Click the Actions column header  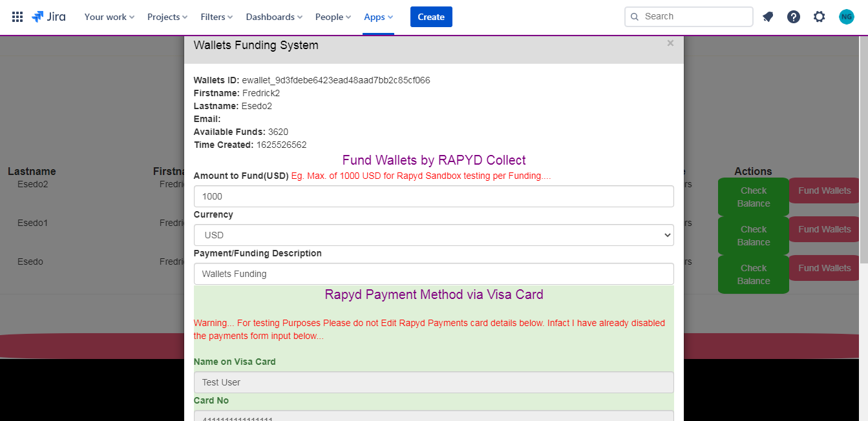pos(753,171)
